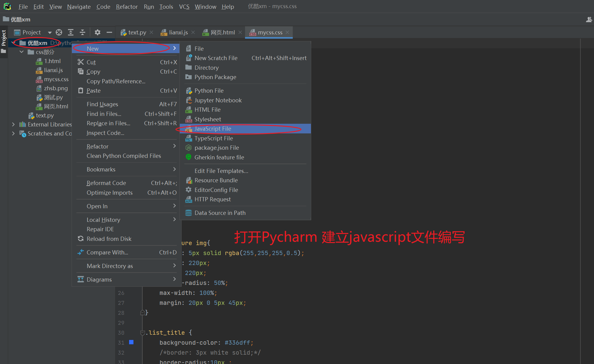This screenshot has height=364, width=594.
Task: Fold the .list_title CSS block
Action: (x=142, y=333)
